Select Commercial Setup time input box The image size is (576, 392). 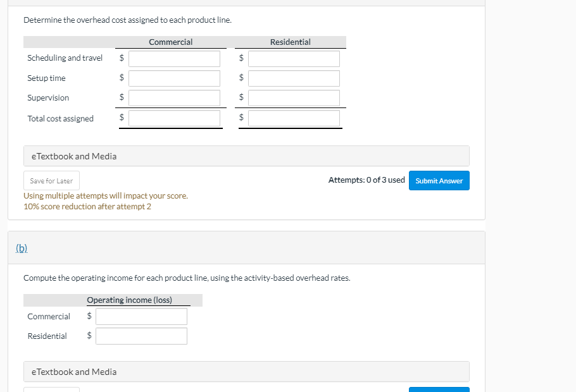tap(174, 78)
